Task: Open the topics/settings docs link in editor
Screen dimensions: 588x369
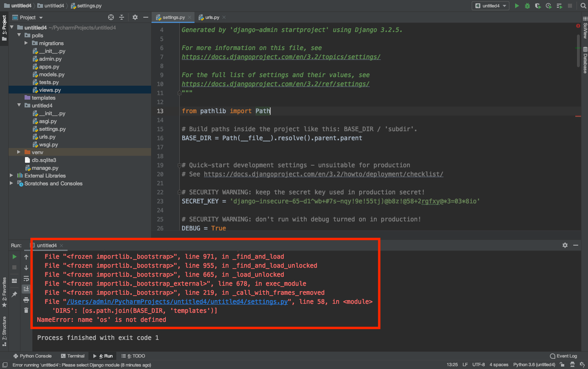Action: [281, 57]
